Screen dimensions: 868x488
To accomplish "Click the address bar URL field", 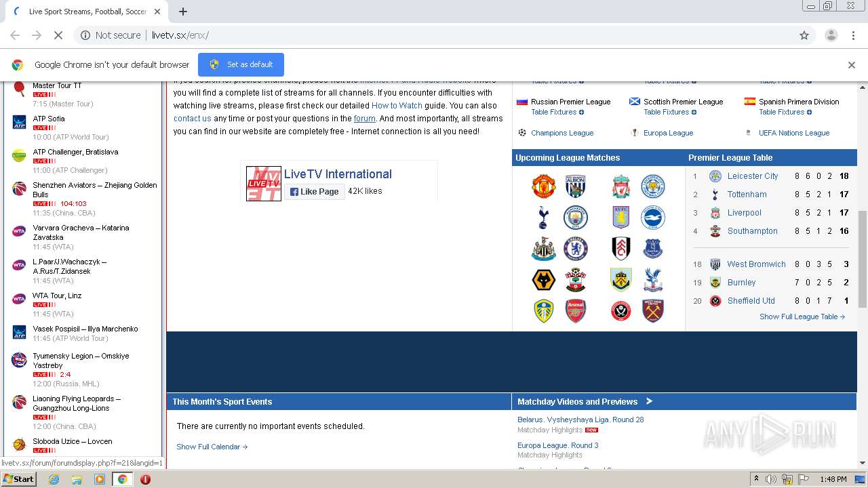I will click(x=434, y=35).
